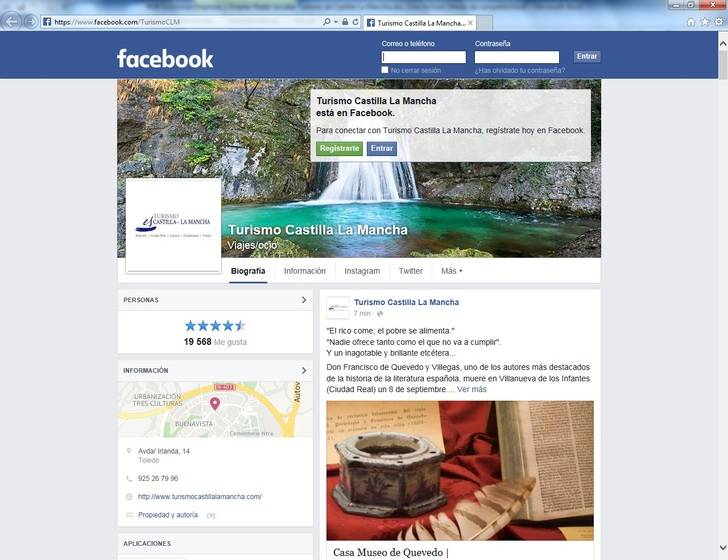
Task: Expand the Más dropdown menu
Action: point(451,271)
